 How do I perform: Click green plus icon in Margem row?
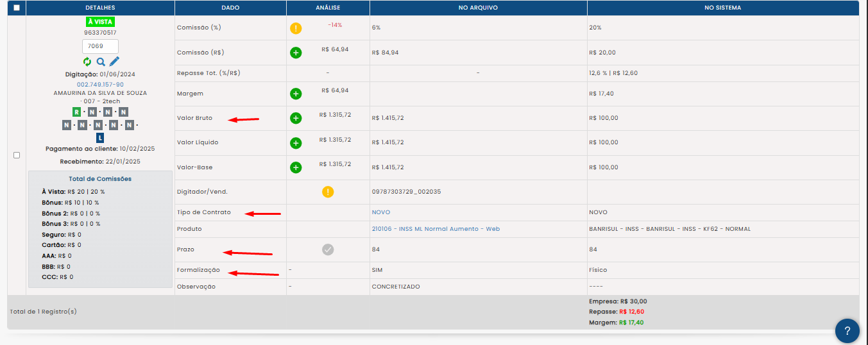(x=296, y=94)
